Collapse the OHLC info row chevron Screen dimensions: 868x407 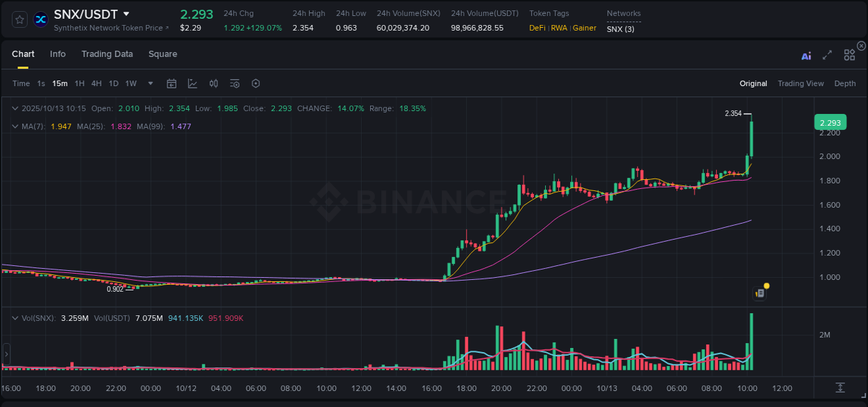[x=15, y=108]
